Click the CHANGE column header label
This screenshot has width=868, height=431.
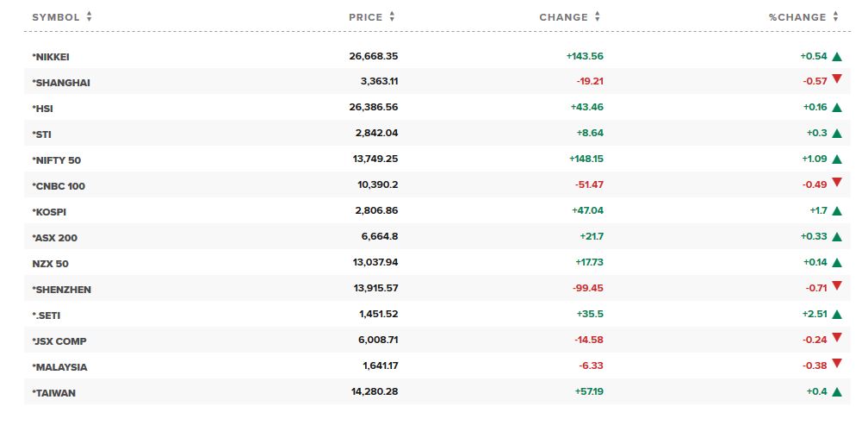coord(563,17)
